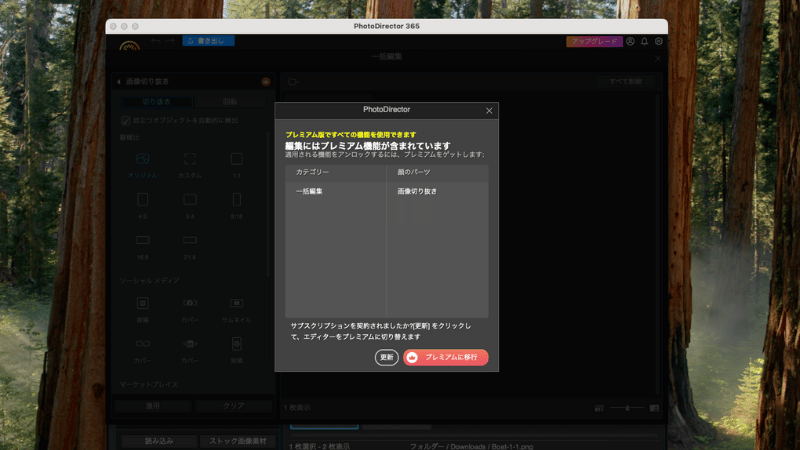Image resolution: width=800 pixels, height=450 pixels.
Task: Close the 一括編集 batch edit panel
Action: point(658,59)
